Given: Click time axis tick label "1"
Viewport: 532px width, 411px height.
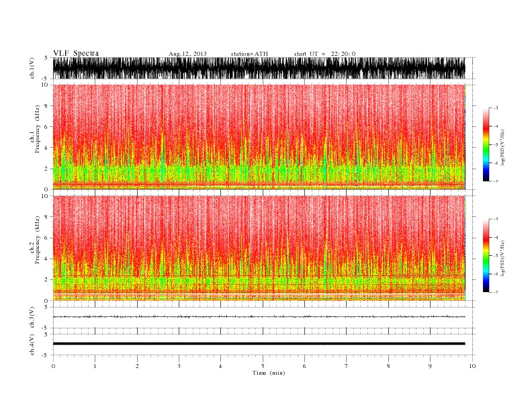Looking at the screenshot, I should 95,366.
